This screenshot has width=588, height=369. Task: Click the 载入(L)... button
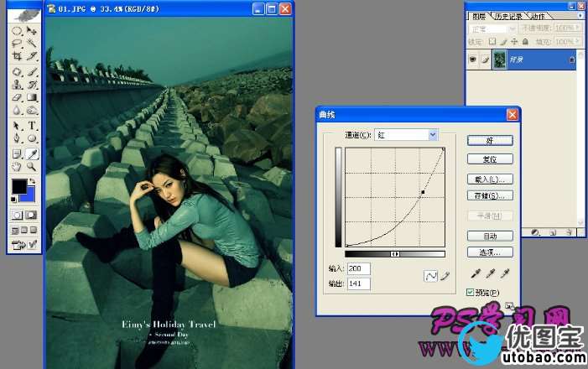coord(490,179)
